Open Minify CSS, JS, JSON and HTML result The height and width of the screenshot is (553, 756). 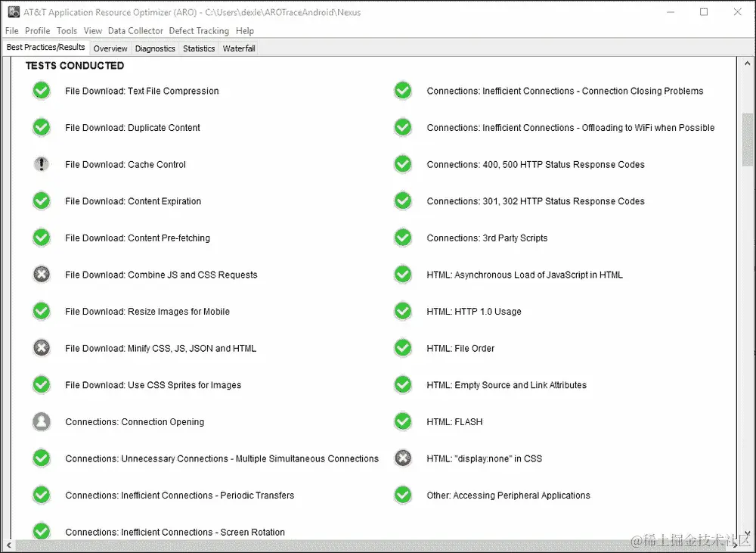160,349
